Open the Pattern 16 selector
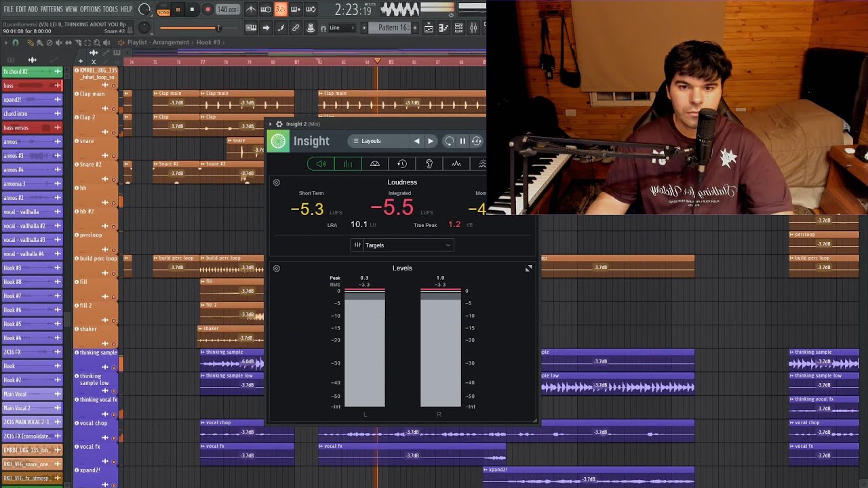The height and width of the screenshot is (488, 868). click(x=389, y=28)
